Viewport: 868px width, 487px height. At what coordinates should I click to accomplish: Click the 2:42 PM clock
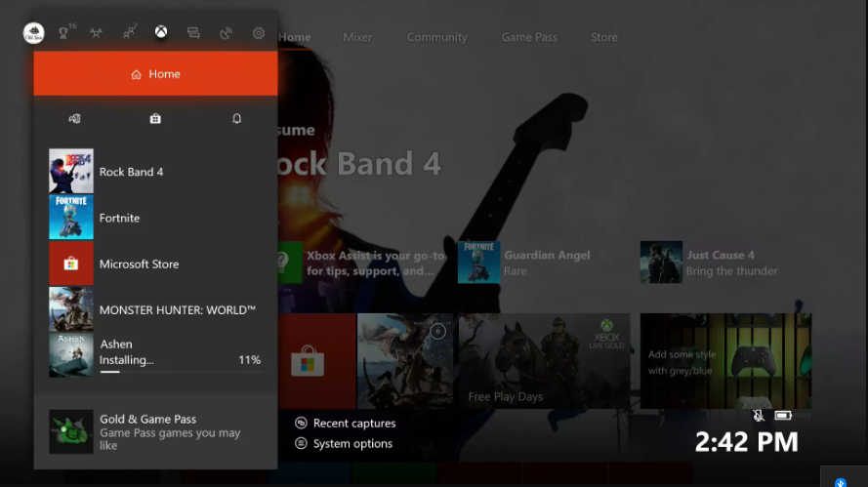click(x=746, y=442)
